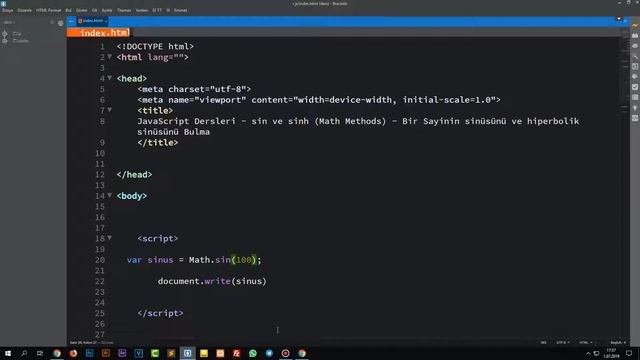Open the UTF-8 encoding dropdown

pos(562,342)
